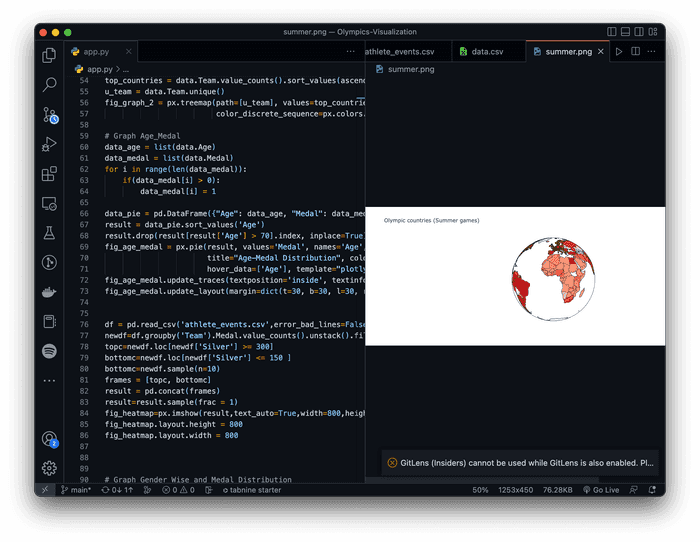Screen dimensions: 700x542
Task: Open more actions for right editor group
Action: [x=651, y=52]
